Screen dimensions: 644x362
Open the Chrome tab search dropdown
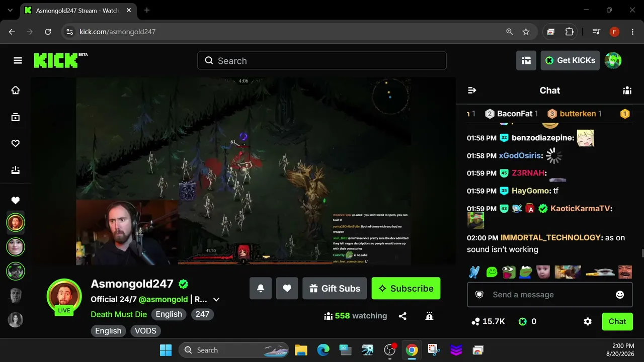pyautogui.click(x=10, y=10)
